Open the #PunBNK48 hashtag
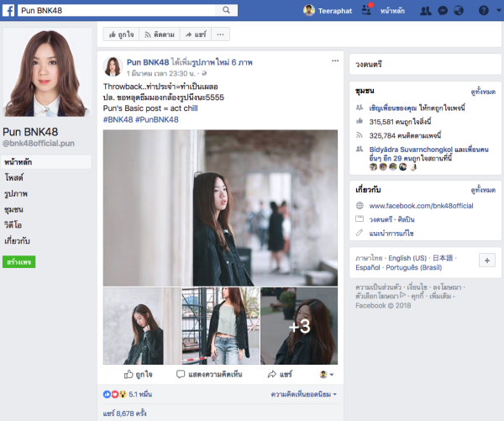Screen dimensions: 504x421 (157, 119)
